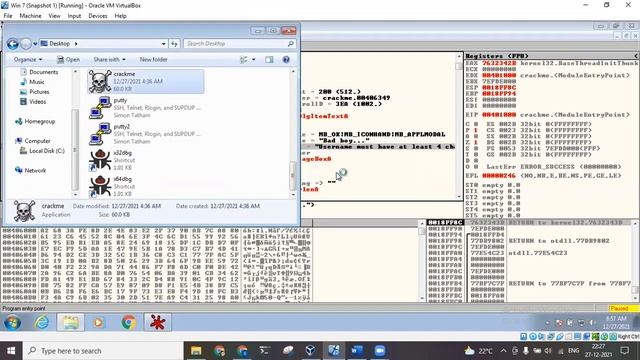Open the view options dropdown arrow
Image resolution: width=640 pixels, height=360 pixels.
253,60
